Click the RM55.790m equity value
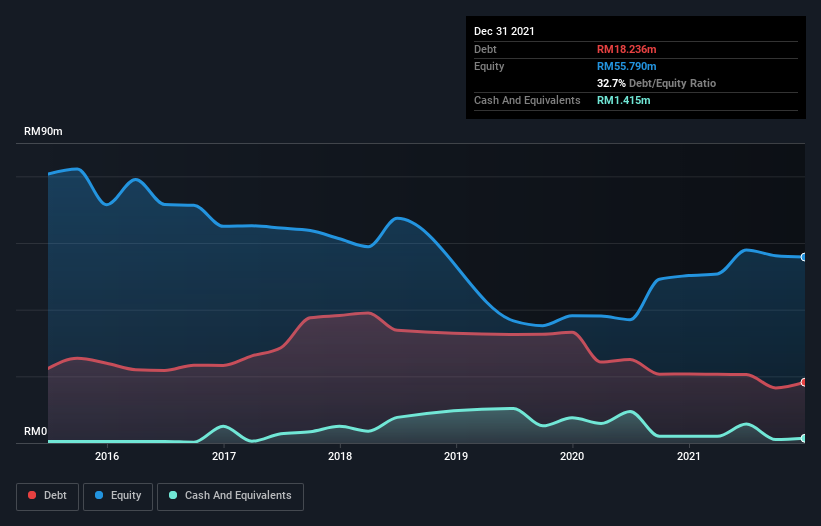This screenshot has width=821, height=526. coord(626,66)
